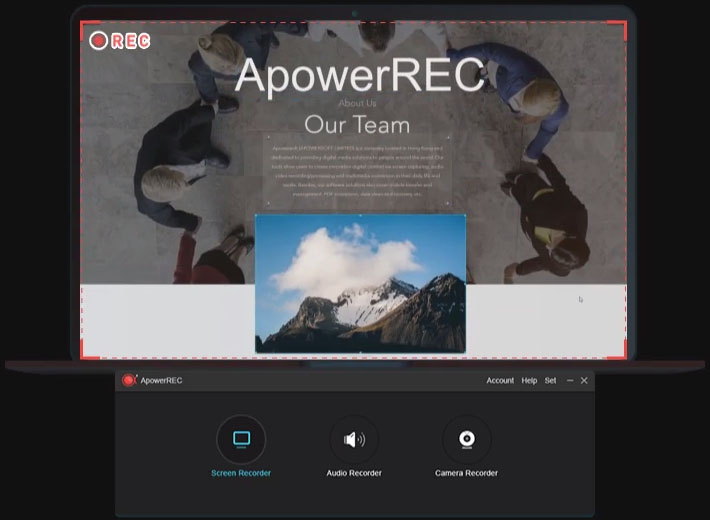The image size is (710, 520).
Task: Click the company description text box
Action: [x=357, y=171]
